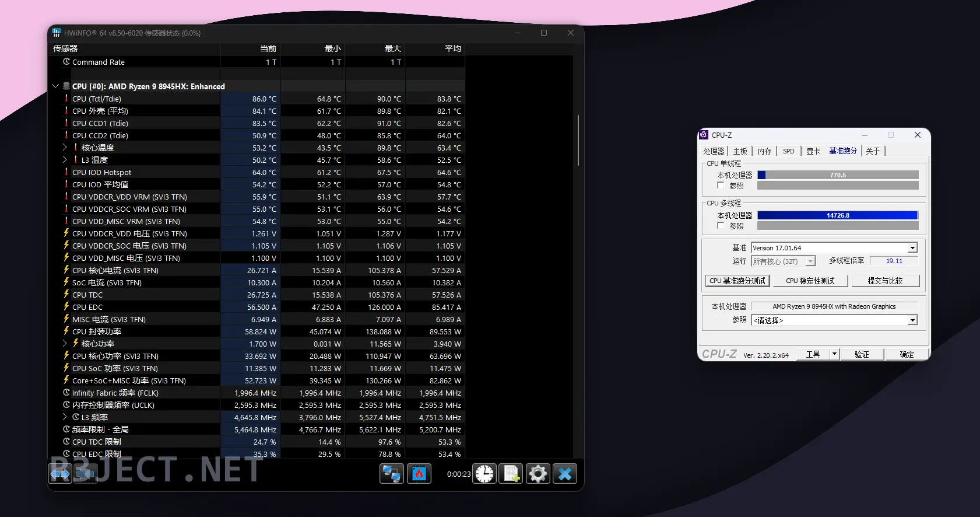The height and width of the screenshot is (517, 980).
Task: Click the CPU 稳定性测试 button
Action: pos(810,281)
